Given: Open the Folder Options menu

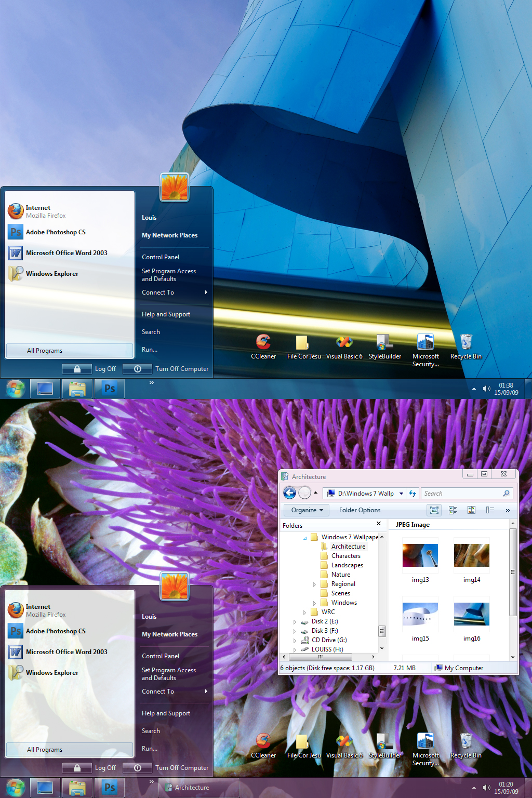Looking at the screenshot, I should pyautogui.click(x=360, y=510).
